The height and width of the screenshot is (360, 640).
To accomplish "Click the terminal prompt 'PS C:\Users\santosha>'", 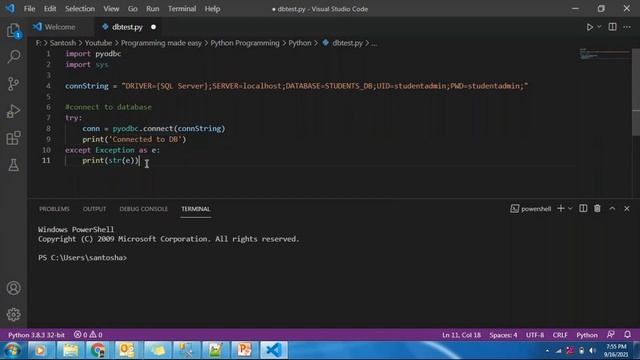I will point(82,258).
